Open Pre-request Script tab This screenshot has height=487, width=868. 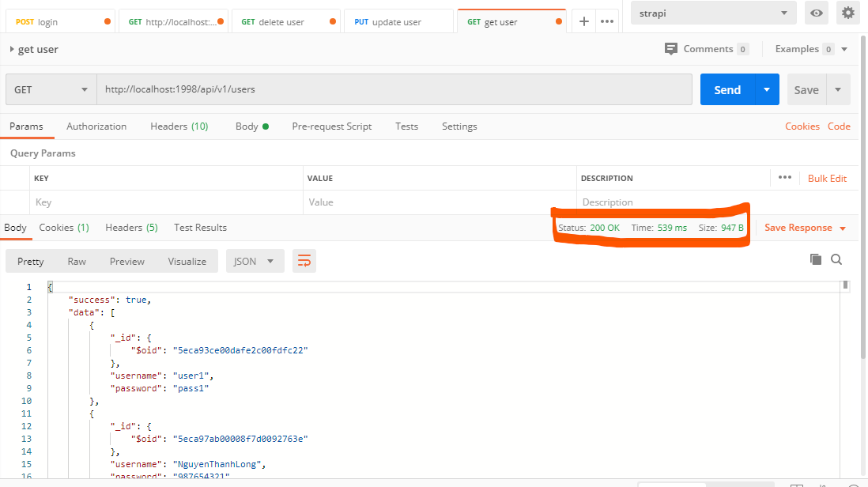pos(331,126)
